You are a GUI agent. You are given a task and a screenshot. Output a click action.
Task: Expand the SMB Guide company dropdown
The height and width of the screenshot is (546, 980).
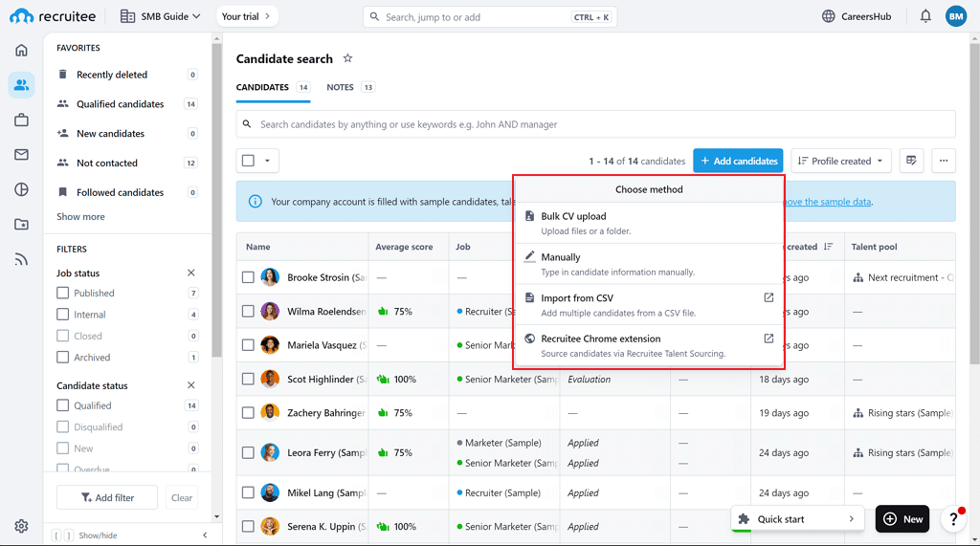[x=161, y=16]
